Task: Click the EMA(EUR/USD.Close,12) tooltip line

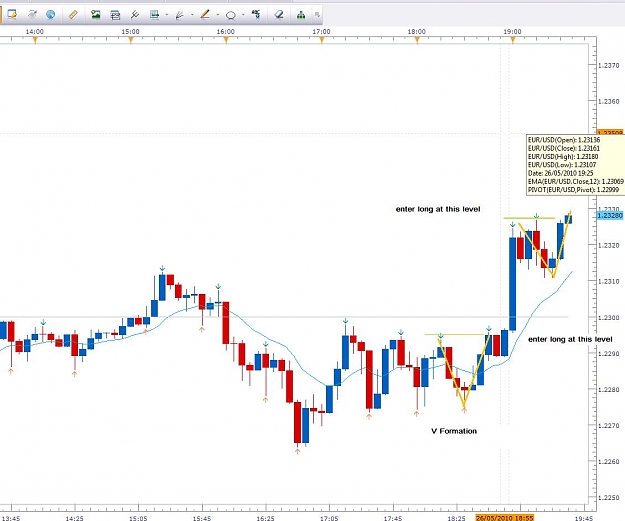Action: 576,181
